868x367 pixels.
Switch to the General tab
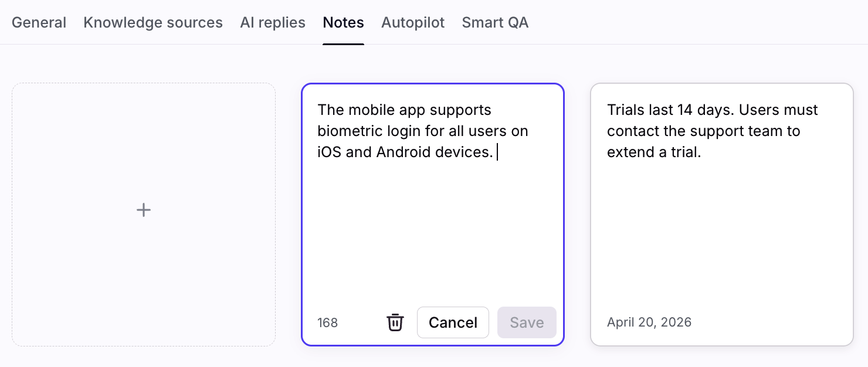point(39,23)
